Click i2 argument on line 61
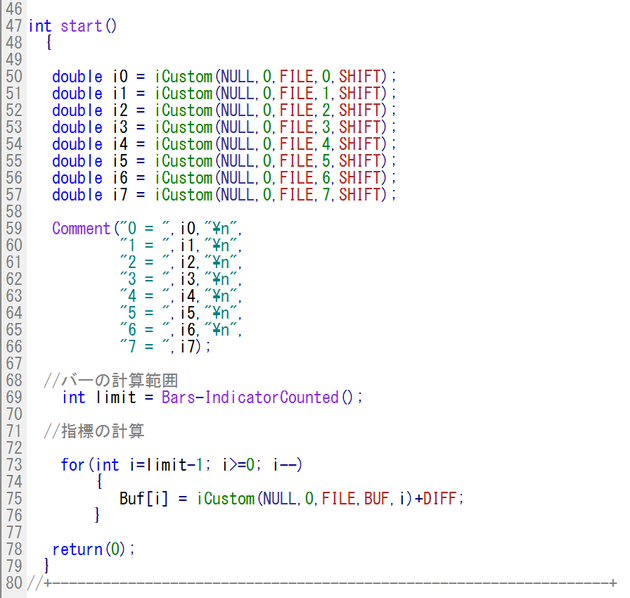The image size is (630, 598). (188, 262)
